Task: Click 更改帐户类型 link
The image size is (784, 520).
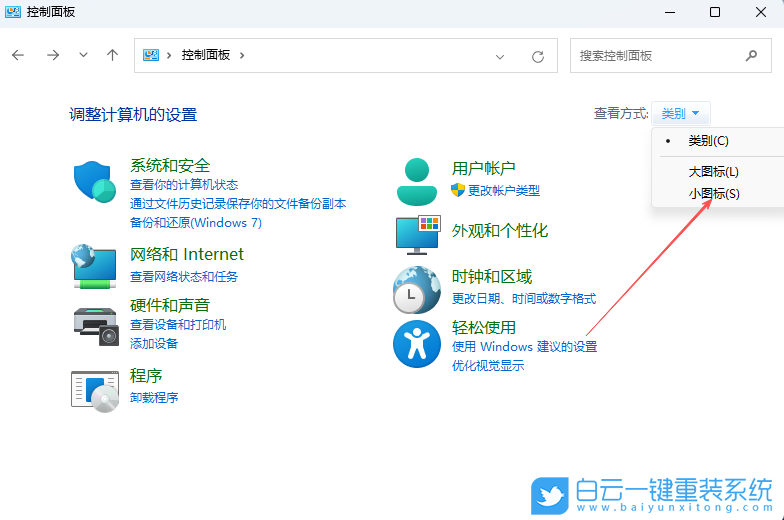Action: coord(504,190)
